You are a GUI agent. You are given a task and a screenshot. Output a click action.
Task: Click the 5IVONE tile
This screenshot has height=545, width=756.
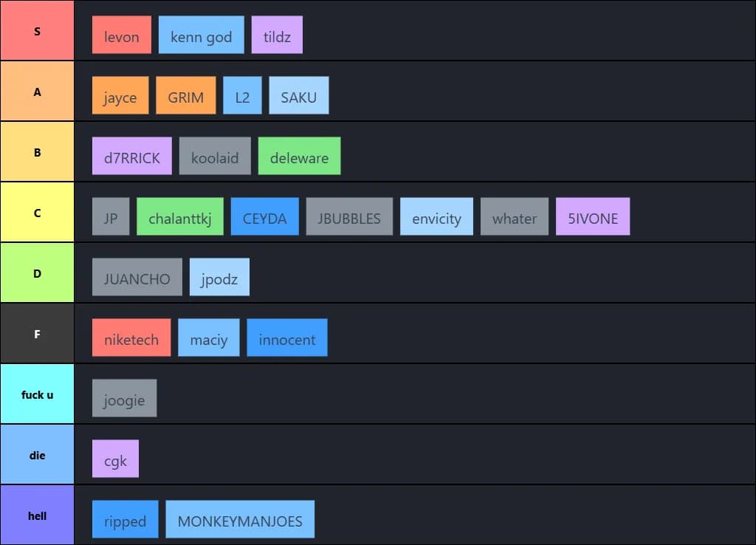pos(593,216)
